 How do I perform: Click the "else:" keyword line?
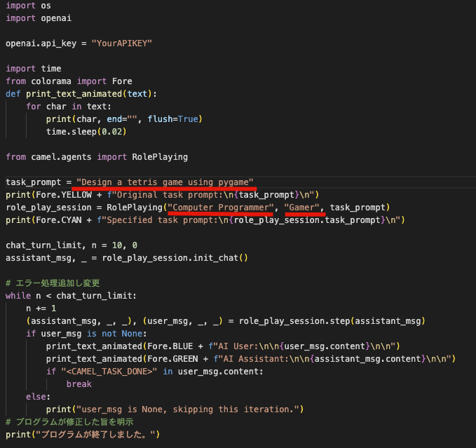pos(38,397)
